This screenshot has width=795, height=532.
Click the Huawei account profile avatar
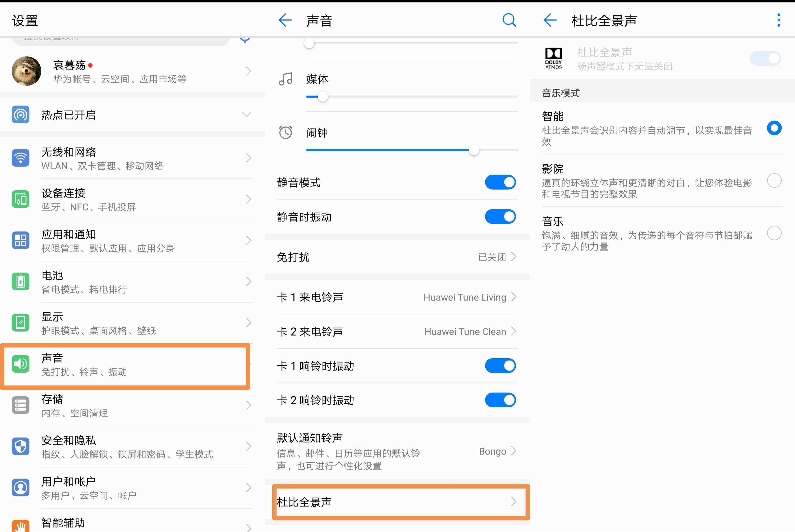26,71
